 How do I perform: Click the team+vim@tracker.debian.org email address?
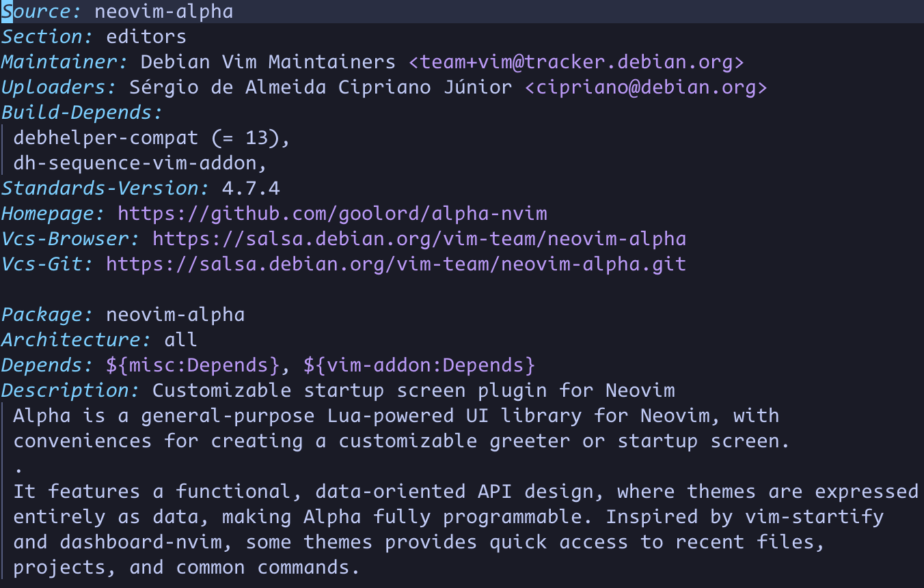click(576, 62)
